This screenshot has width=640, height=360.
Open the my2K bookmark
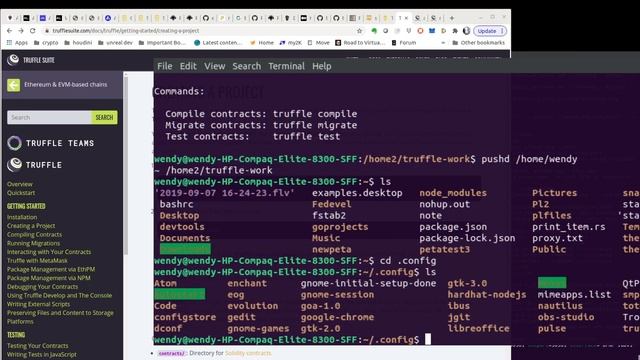(x=290, y=42)
